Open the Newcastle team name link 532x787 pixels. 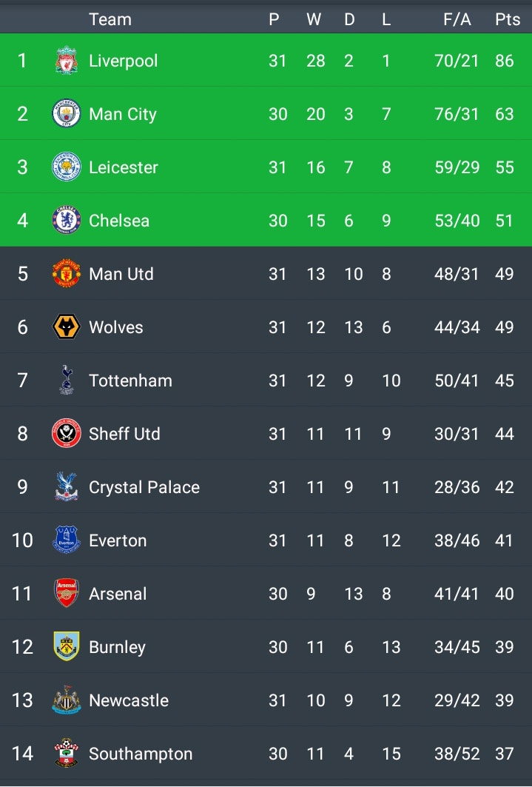129,700
